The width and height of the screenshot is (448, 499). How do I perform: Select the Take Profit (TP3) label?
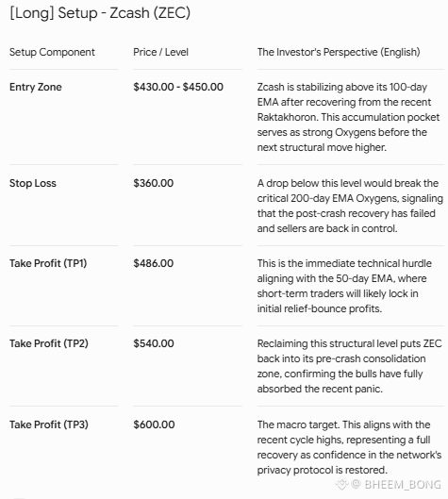49,424
